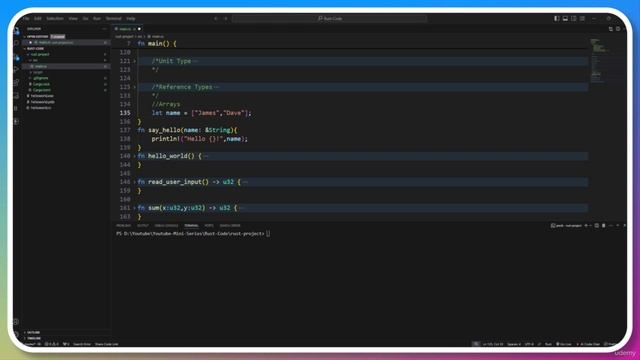Click the command center search box
This screenshot has width=640, height=360.
click(x=330, y=18)
